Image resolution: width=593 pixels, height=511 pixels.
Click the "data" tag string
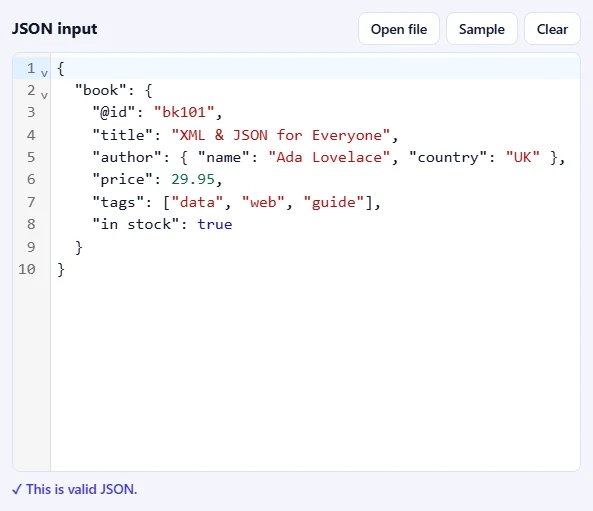[197, 202]
